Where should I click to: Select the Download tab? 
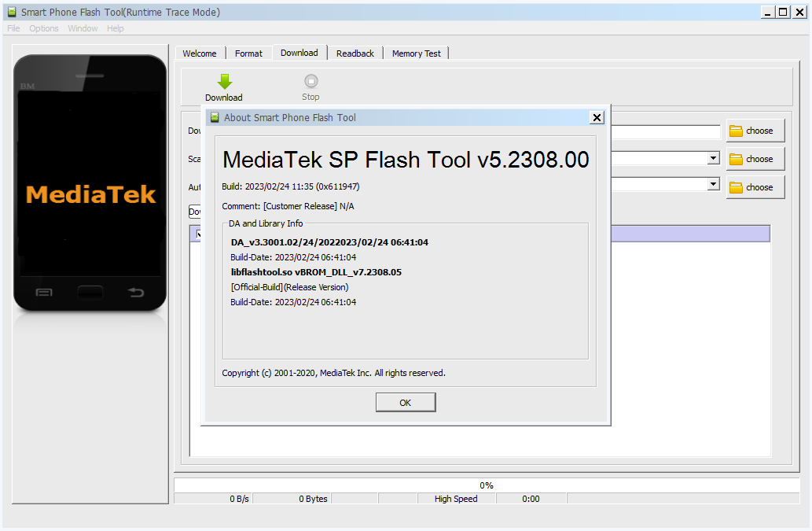pyautogui.click(x=299, y=53)
